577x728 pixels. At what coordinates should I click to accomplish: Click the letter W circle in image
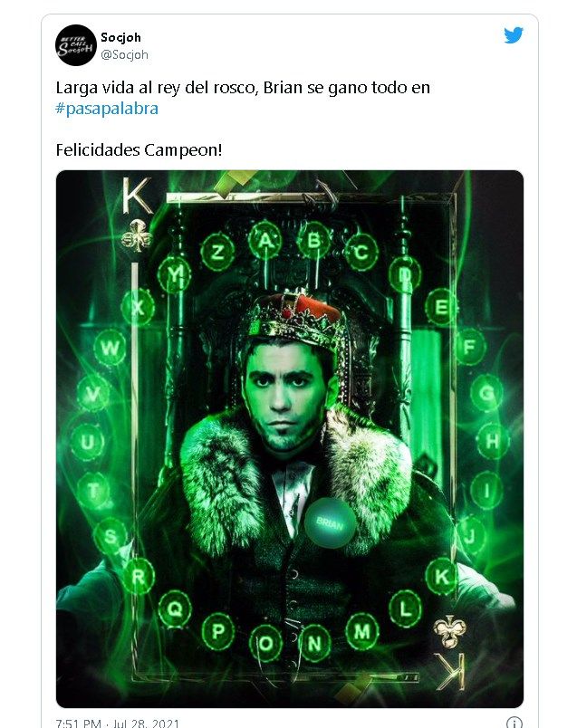pos(111,347)
